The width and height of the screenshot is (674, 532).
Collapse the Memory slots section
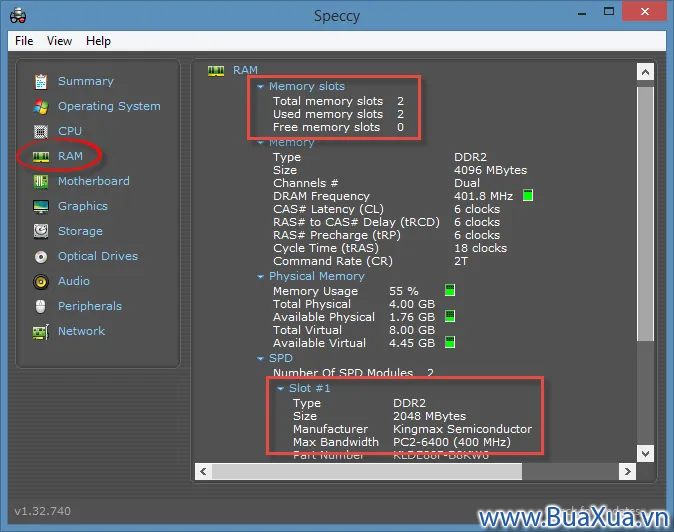pos(260,88)
